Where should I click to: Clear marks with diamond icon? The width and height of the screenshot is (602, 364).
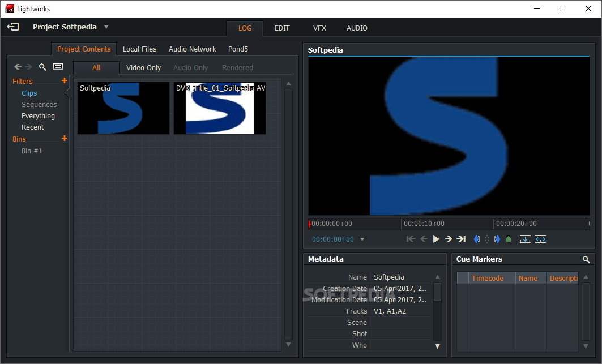pyautogui.click(x=487, y=239)
